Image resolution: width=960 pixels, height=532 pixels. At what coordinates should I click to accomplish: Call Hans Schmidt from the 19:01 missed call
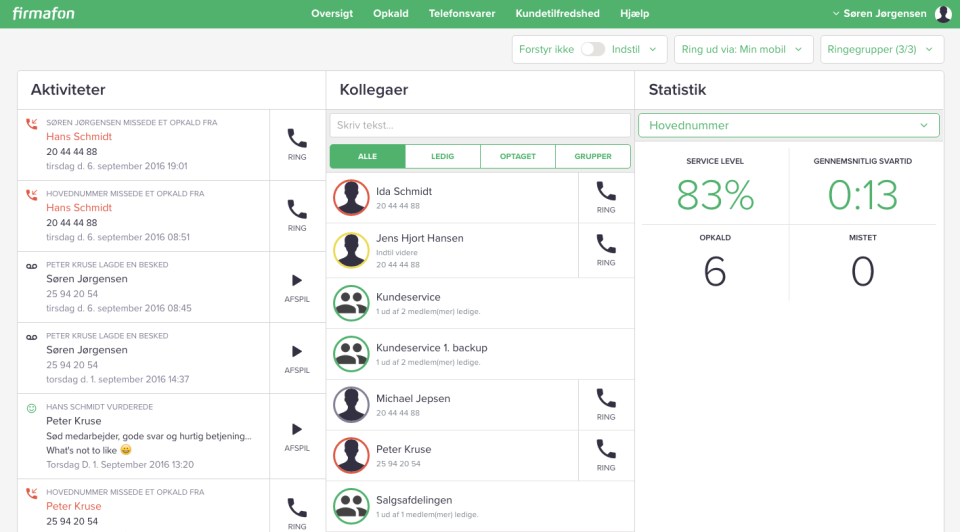point(297,144)
